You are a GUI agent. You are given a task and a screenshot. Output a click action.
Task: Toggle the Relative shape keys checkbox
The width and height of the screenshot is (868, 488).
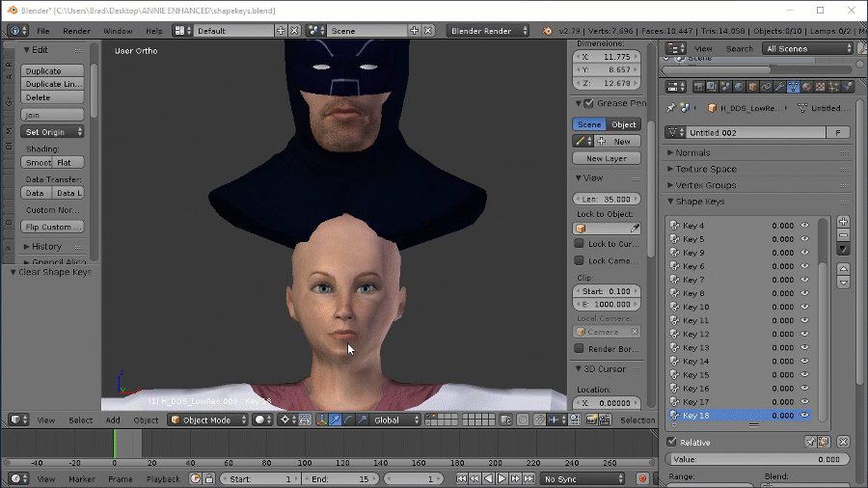click(672, 442)
